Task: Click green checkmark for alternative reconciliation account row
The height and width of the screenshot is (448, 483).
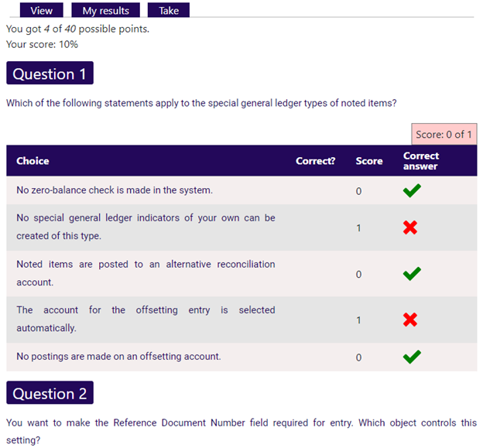Action: tap(412, 273)
